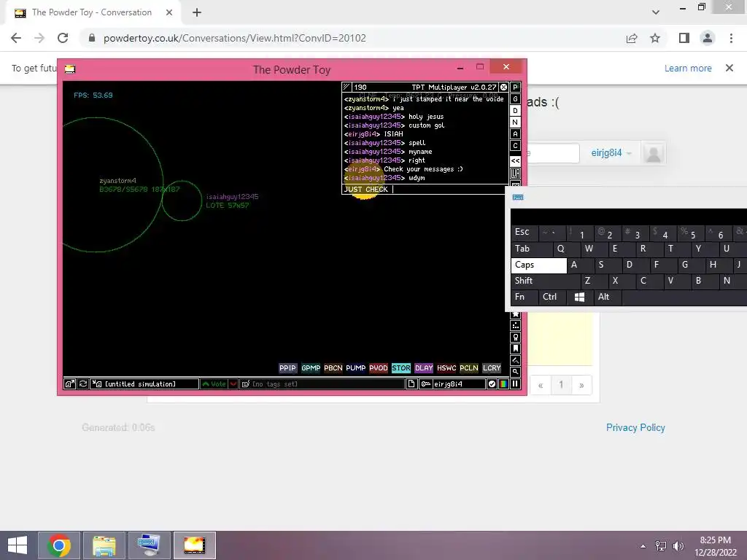Focus the chat message input containing JUST CHECK
Image resolution: width=747 pixels, height=560 pixels.
[425, 190]
